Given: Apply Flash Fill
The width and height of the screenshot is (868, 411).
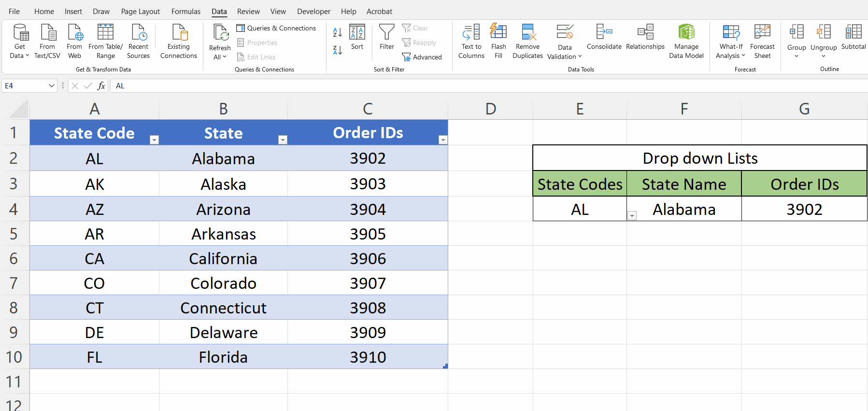Looking at the screenshot, I should tap(498, 42).
